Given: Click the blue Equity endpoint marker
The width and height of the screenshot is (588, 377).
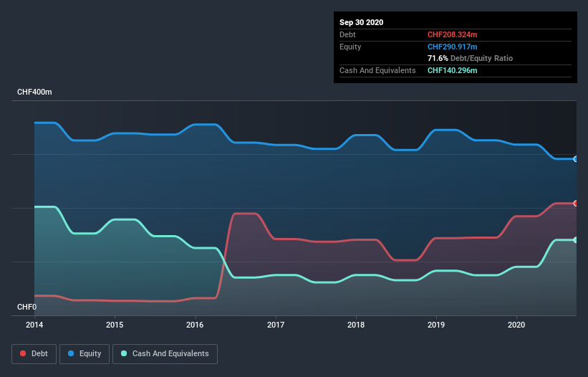Looking at the screenshot, I should 576,159.
